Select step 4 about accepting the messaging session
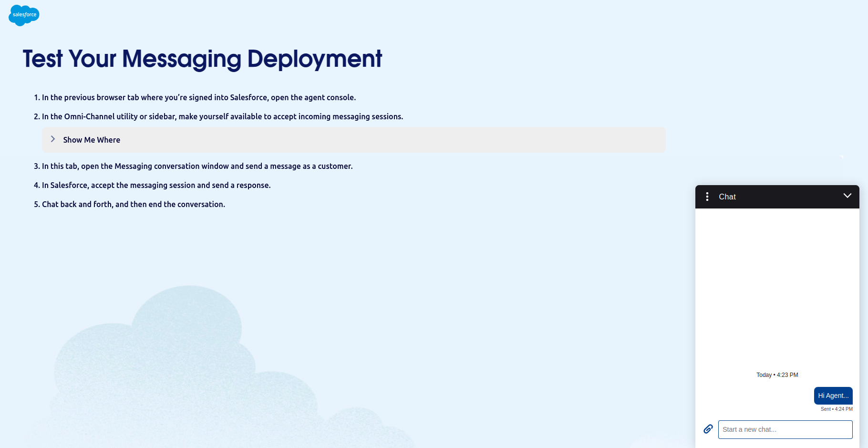The image size is (868, 448). (152, 185)
